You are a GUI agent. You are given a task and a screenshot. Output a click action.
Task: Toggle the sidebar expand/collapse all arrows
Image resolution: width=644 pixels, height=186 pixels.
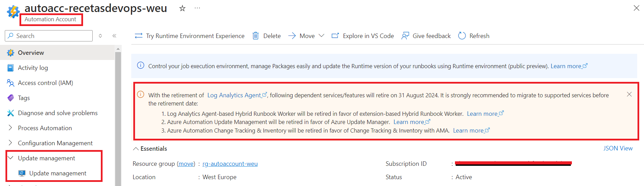(100, 36)
